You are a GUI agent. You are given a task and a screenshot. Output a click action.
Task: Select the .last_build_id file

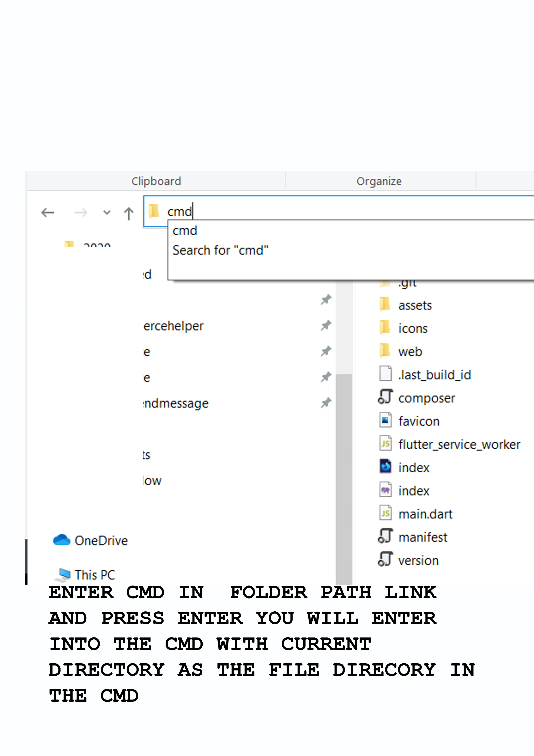click(434, 375)
